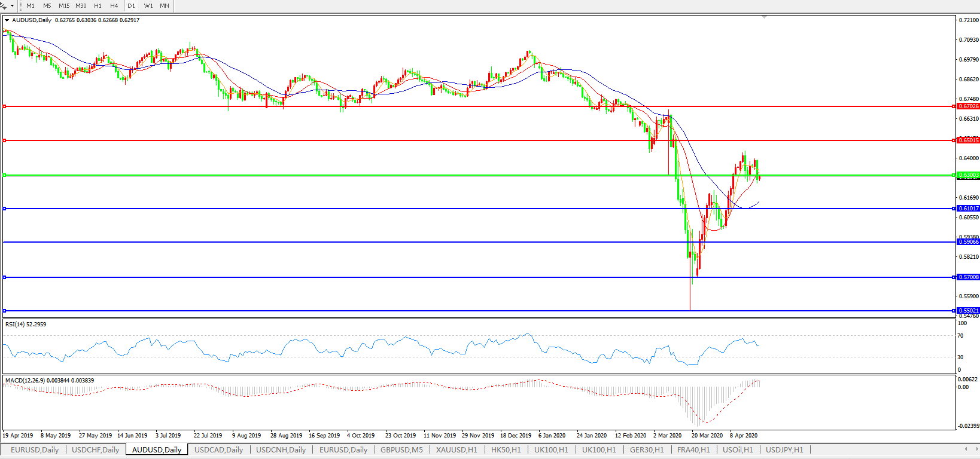The image size is (980, 459).
Task: Click the line studies tool icon
Action: pyautogui.click(x=4, y=5)
